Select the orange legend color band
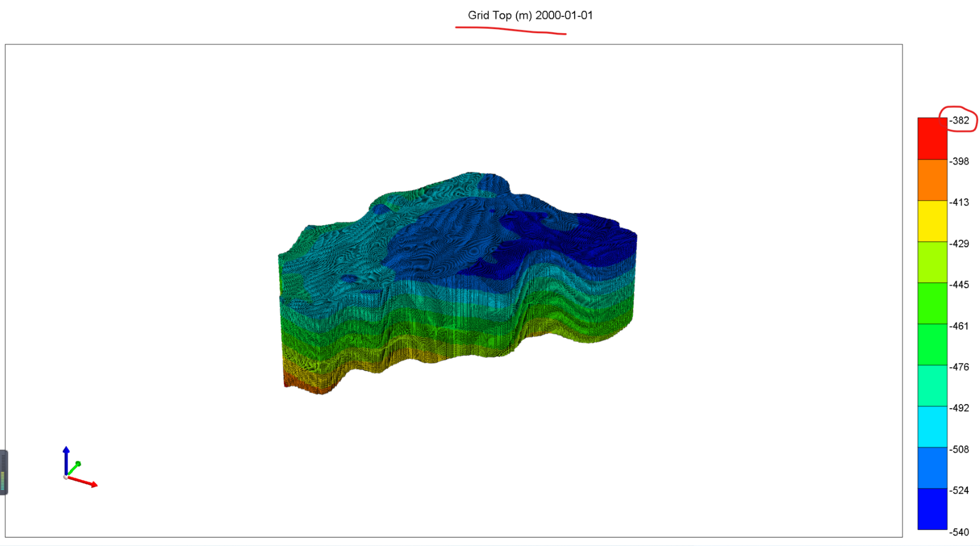 pos(932,180)
